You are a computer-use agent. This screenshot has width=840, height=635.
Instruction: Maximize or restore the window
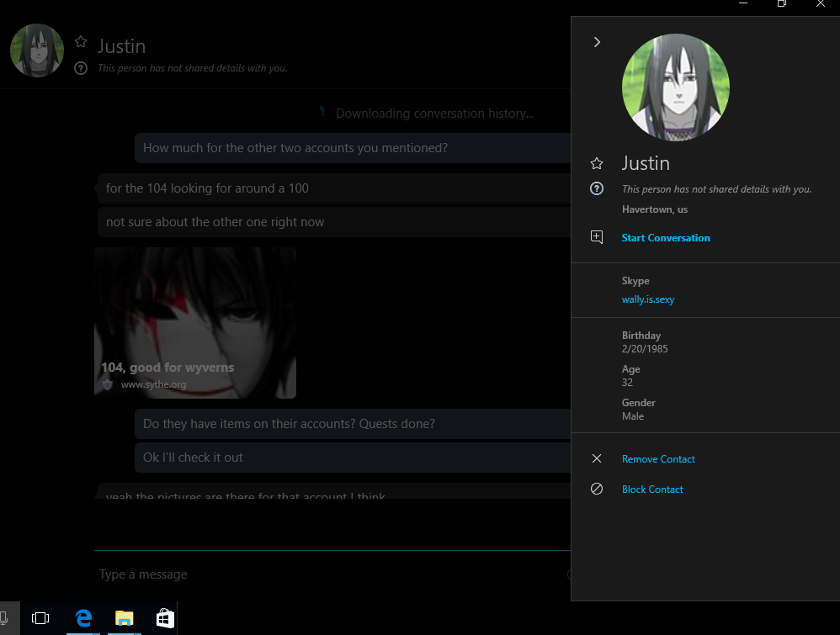(782, 4)
